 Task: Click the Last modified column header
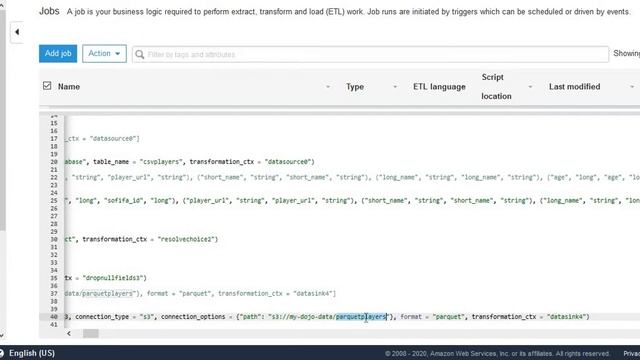(574, 87)
